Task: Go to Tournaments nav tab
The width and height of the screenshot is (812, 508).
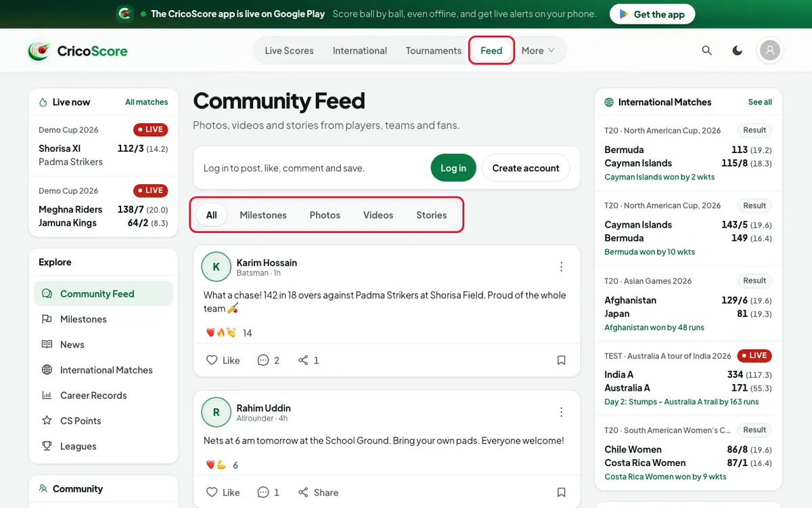Action: (x=434, y=51)
